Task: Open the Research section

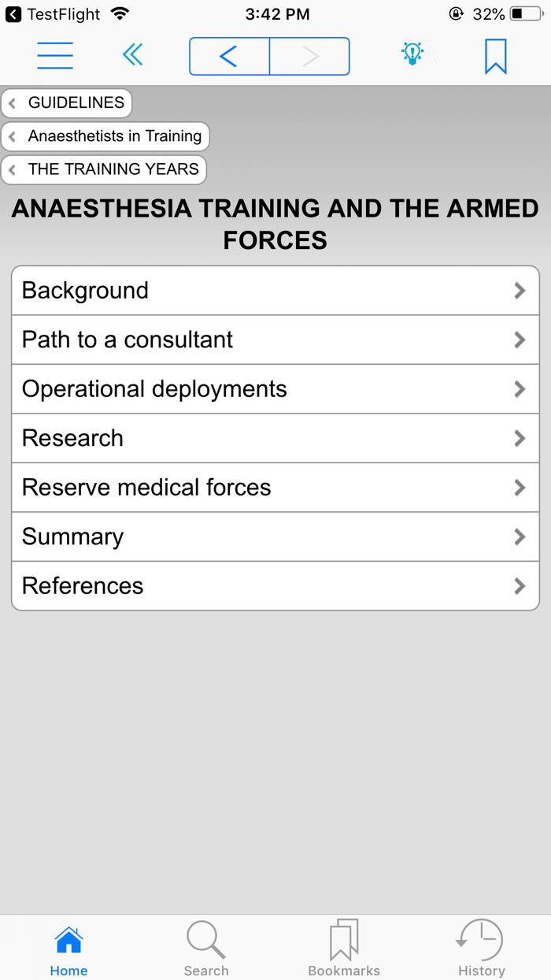Action: (275, 438)
